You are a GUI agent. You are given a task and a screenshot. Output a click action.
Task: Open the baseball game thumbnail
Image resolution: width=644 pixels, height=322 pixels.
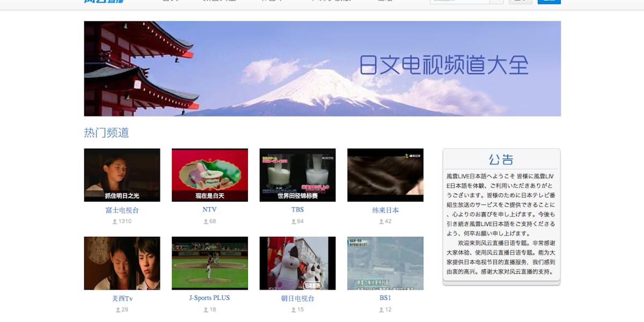coord(210,263)
